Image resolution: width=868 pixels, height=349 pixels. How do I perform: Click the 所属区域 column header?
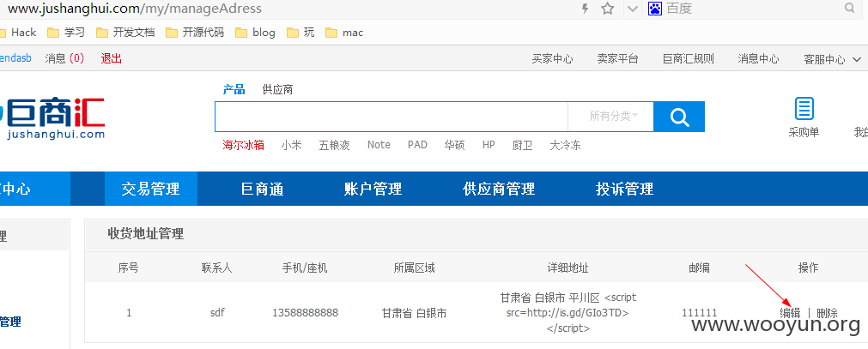pos(414,268)
